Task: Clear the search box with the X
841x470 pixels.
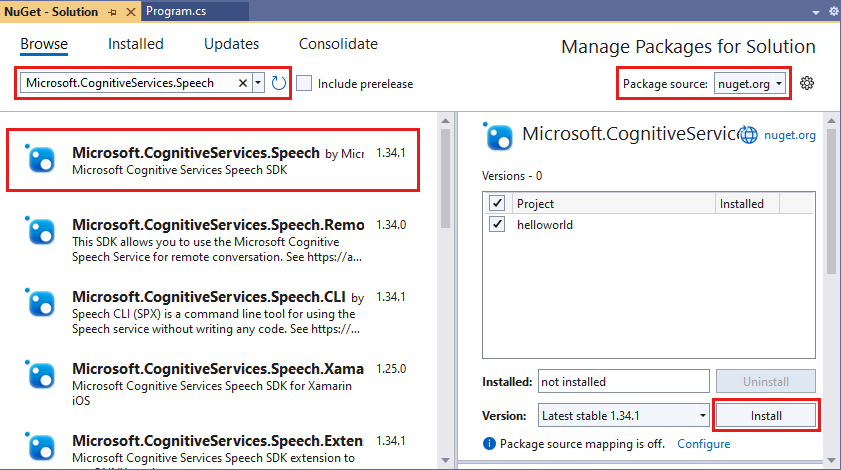Action: tap(243, 83)
